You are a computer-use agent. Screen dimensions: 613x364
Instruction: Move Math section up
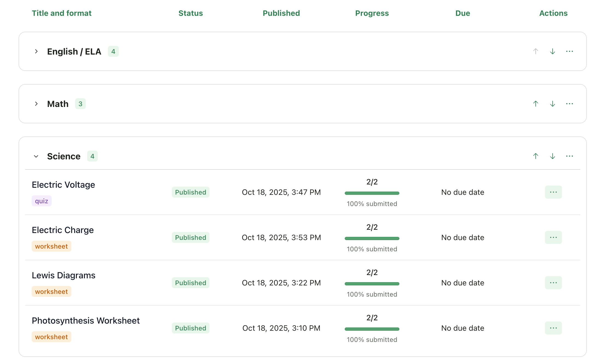pos(535,104)
